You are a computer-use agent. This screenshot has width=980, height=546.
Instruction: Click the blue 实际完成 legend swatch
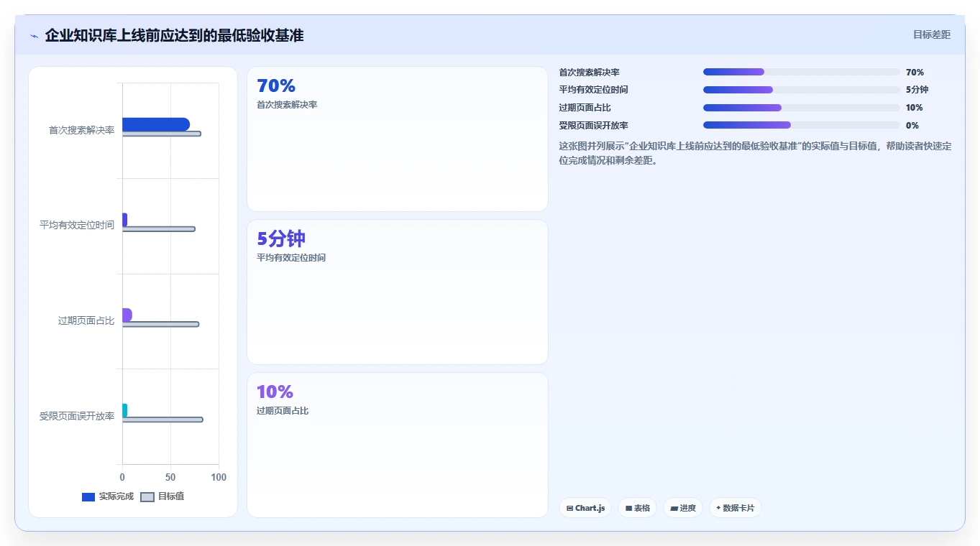point(88,497)
